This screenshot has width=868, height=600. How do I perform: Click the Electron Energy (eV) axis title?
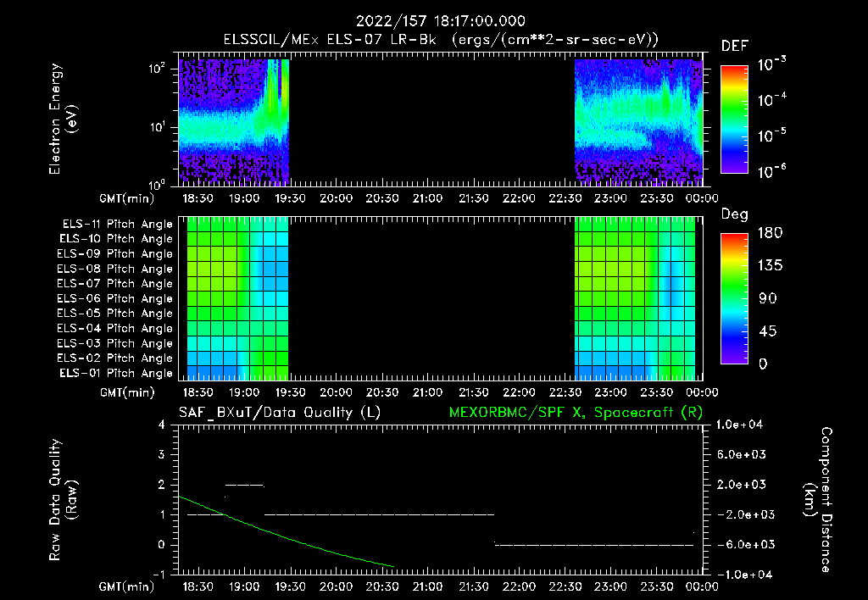coord(63,119)
